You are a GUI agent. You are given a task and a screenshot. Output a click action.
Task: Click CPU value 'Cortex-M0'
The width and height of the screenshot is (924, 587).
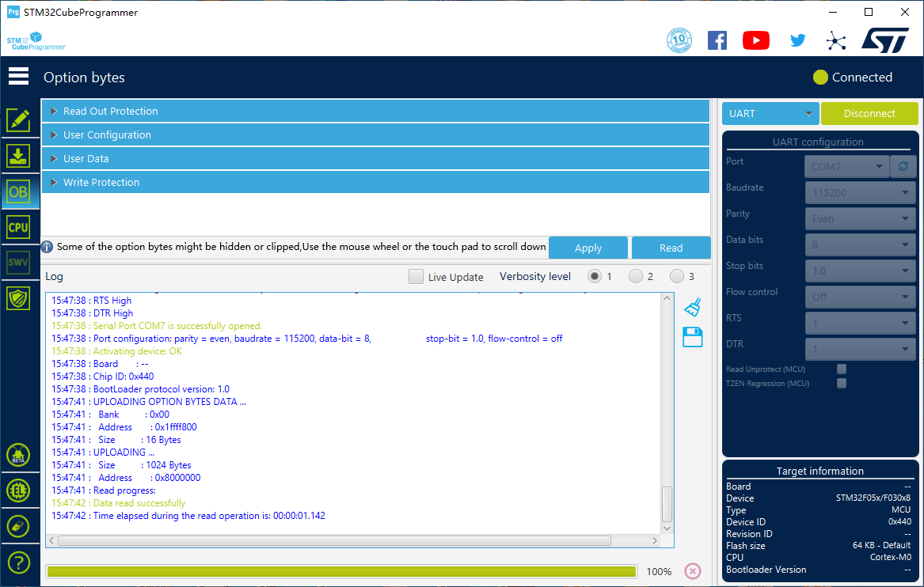click(x=891, y=557)
